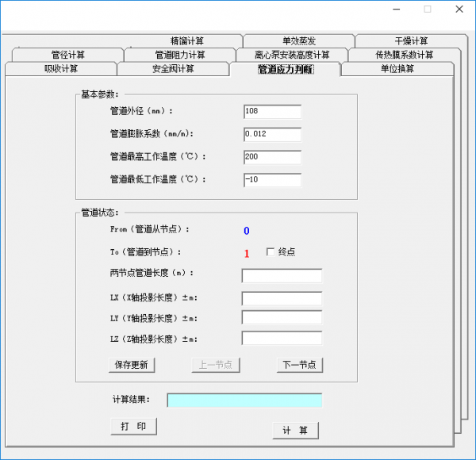Go to the 管道阻力计算 tab
This screenshot has height=460, width=476.
pyautogui.click(x=180, y=55)
